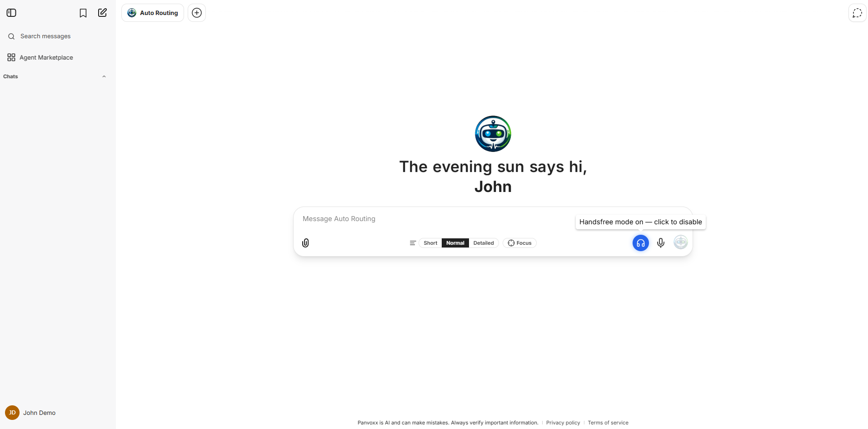The width and height of the screenshot is (868, 429).
Task: Collapse the Chats section chevron
Action: tap(104, 76)
